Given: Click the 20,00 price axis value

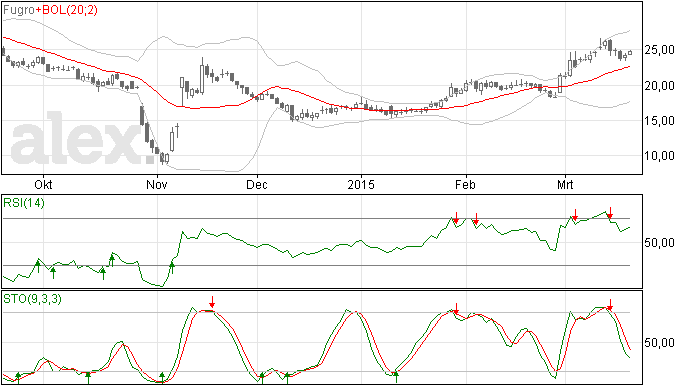Looking at the screenshot, I should (659, 86).
